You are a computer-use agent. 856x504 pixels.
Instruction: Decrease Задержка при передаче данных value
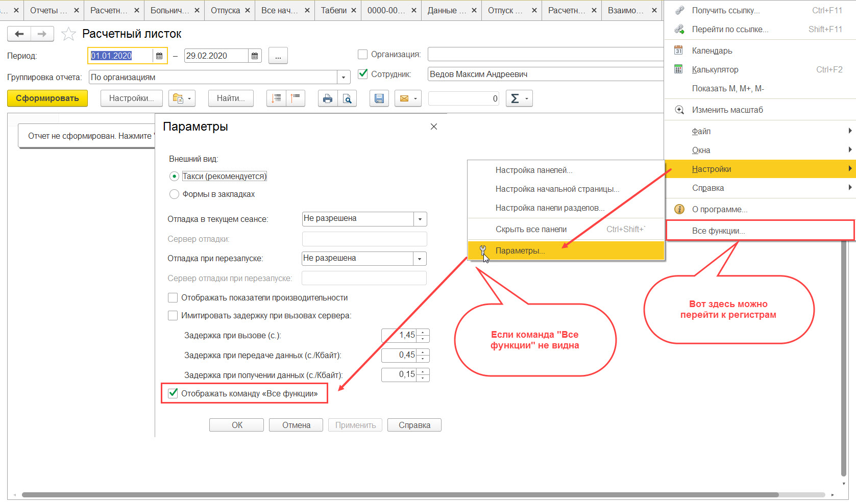423,358
